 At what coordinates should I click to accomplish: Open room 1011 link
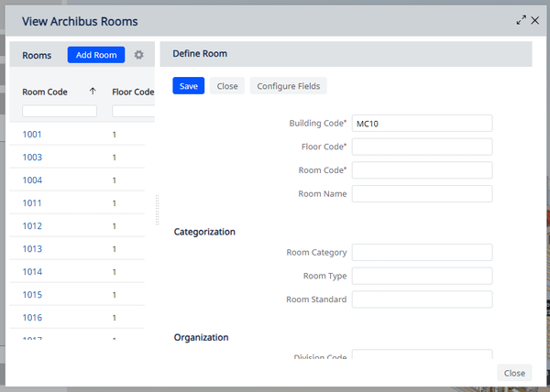coord(32,202)
